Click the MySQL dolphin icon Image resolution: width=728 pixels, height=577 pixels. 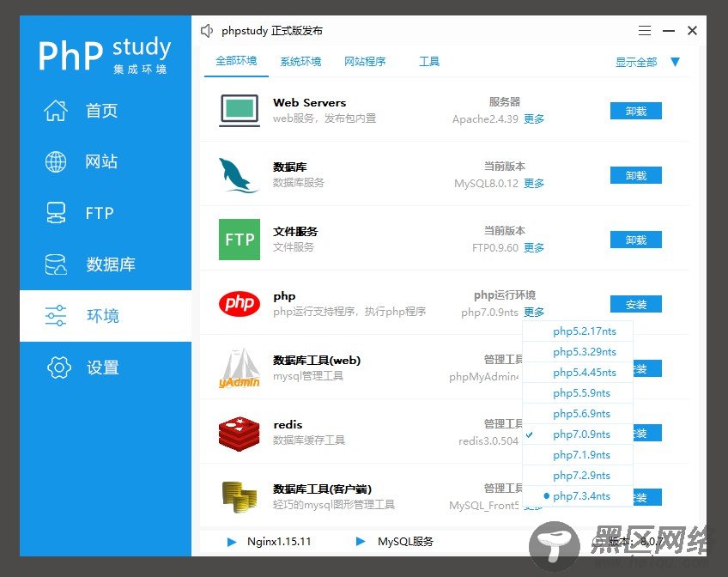(x=238, y=175)
